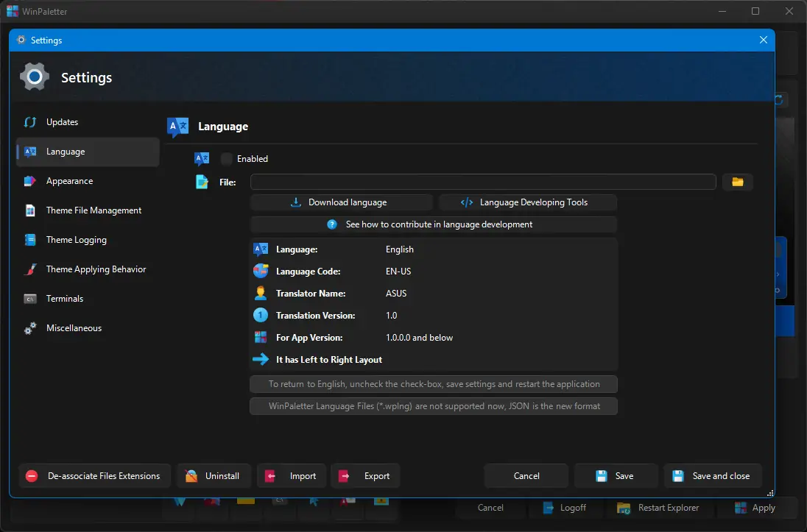Close the Settings dialog window

click(763, 40)
